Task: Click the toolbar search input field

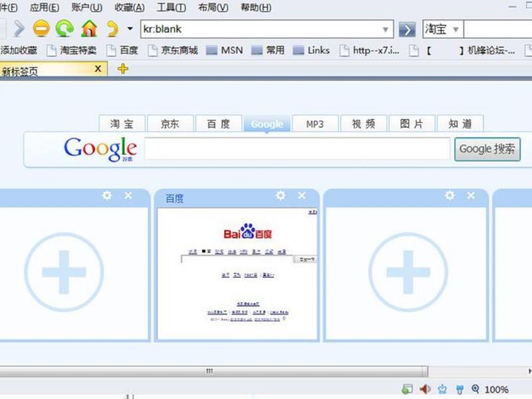Action: pos(497,29)
